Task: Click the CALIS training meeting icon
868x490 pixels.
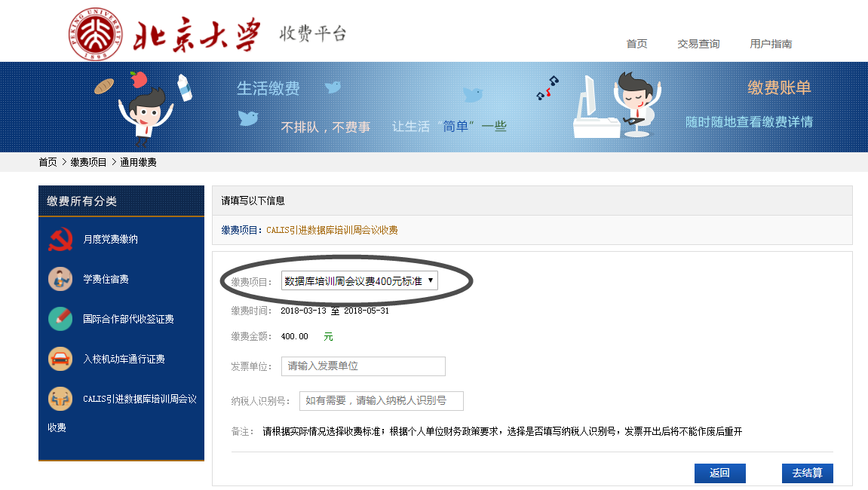Action: (x=60, y=399)
